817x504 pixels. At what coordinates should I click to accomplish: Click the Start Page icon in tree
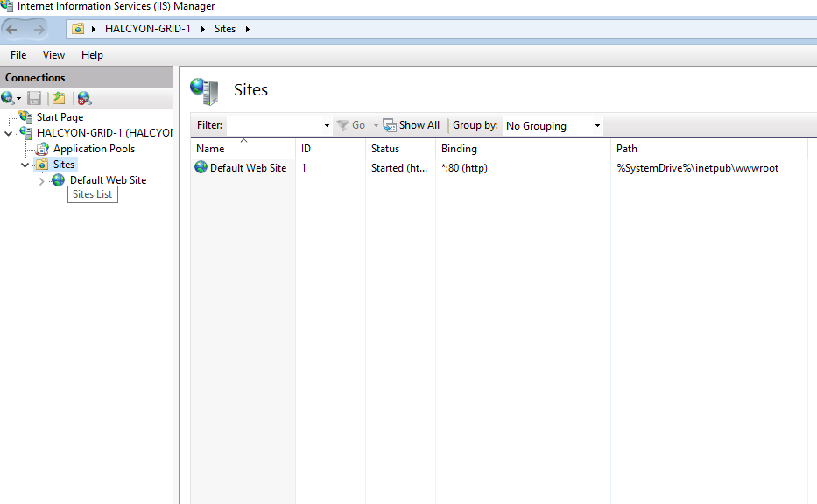(25, 116)
